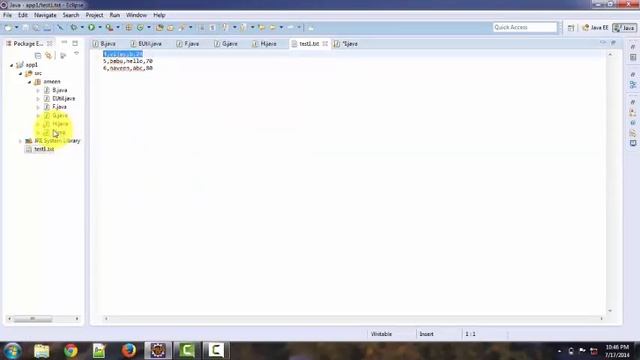The height and width of the screenshot is (360, 640).
Task: Click Package Explorer horizontal scrollbar thumb
Action: pos(33,319)
